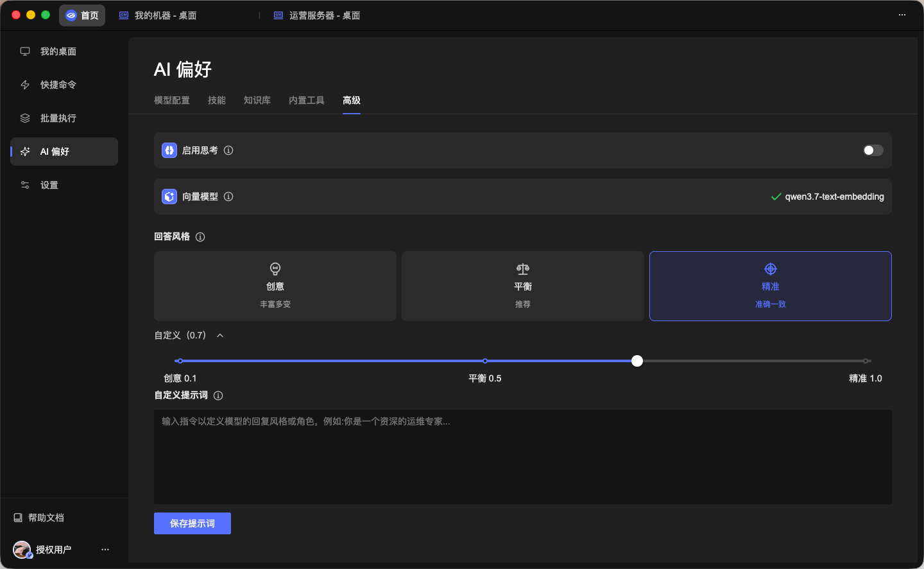This screenshot has width=924, height=569.
Task: Go to 批量执行 in the sidebar
Action: coord(64,118)
